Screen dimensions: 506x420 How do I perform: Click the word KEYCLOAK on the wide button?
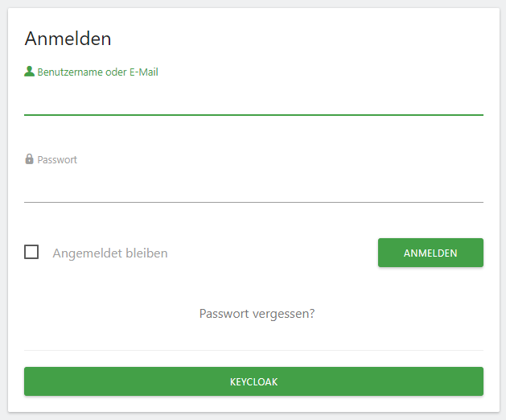click(x=253, y=382)
